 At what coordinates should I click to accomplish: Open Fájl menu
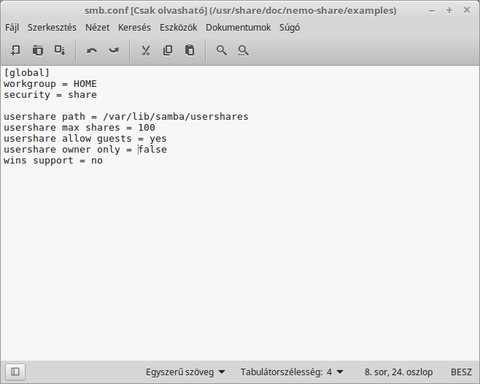point(12,28)
